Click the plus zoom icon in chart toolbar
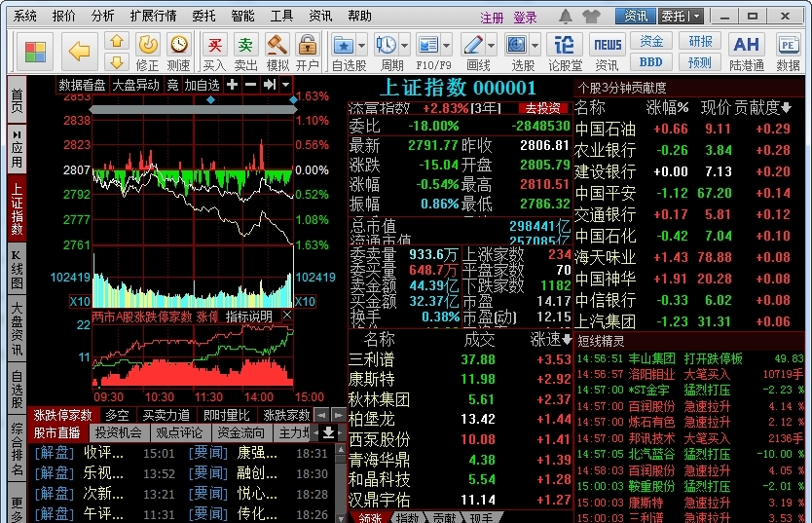This screenshot has width=812, height=523. 232,85
